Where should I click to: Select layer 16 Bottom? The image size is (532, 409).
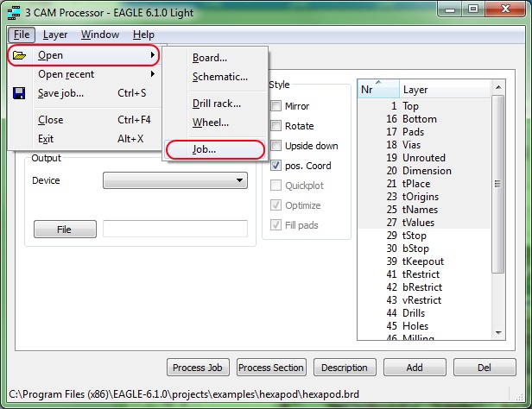(424, 118)
